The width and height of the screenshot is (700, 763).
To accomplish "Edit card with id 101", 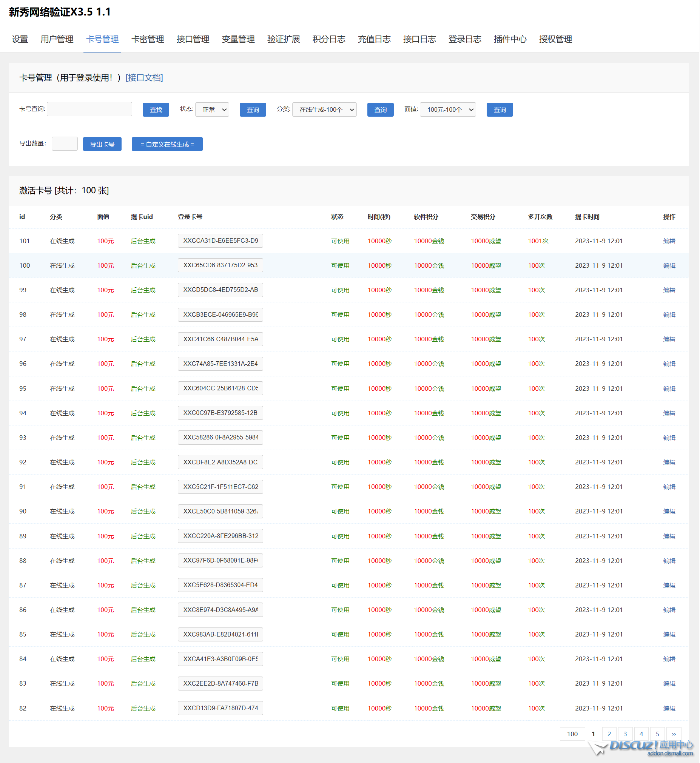I will pyautogui.click(x=669, y=241).
